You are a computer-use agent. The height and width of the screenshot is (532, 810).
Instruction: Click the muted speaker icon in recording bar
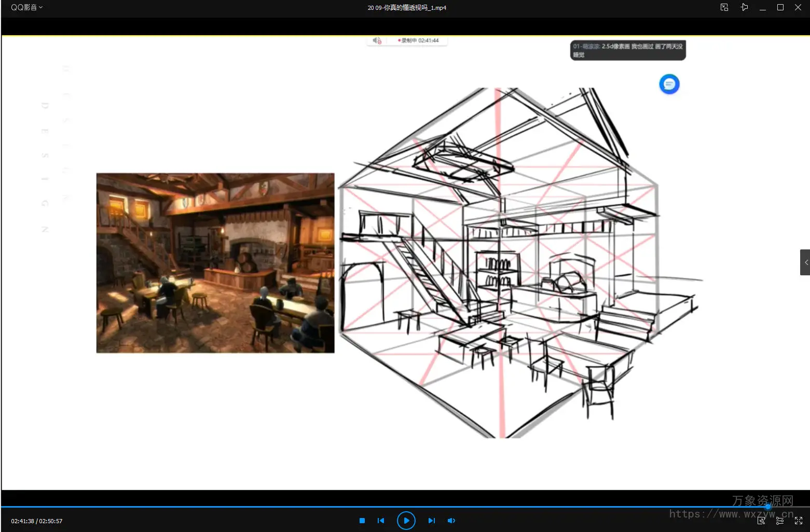377,40
